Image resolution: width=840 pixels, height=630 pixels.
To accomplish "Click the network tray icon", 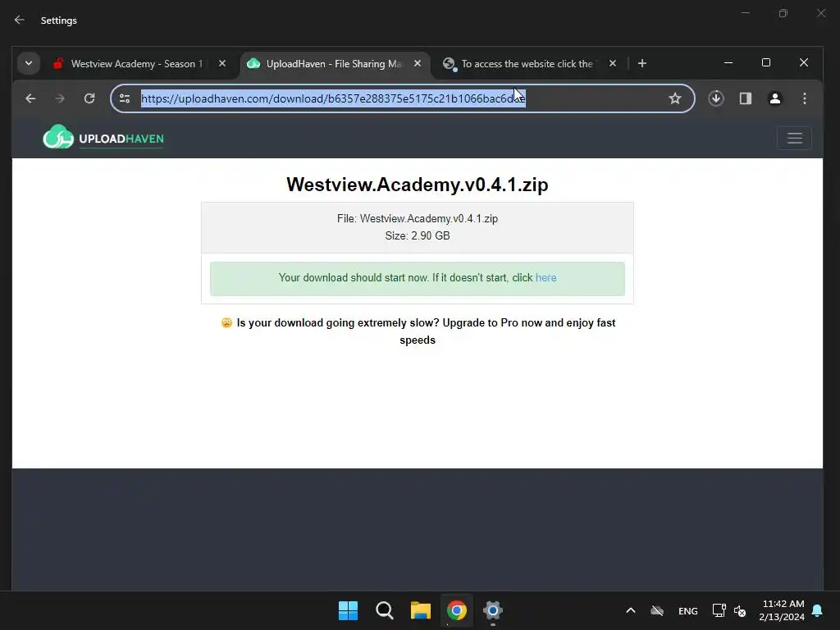I will coord(719,610).
